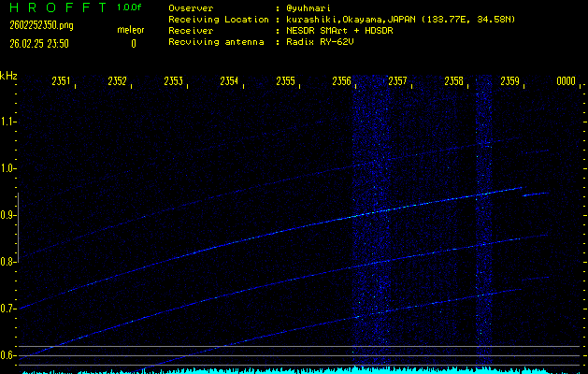Click the 2351 time marker
Image resolution: width=588 pixels, height=374 pixels.
click(62, 82)
